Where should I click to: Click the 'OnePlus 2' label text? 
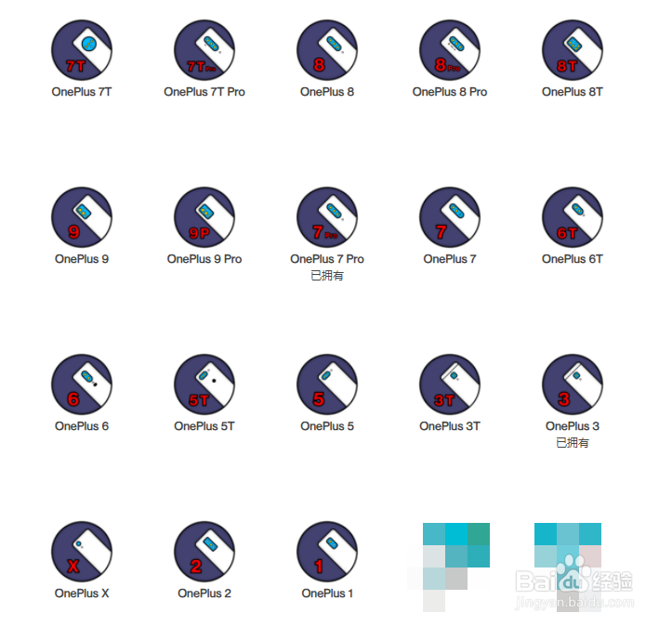click(x=204, y=593)
